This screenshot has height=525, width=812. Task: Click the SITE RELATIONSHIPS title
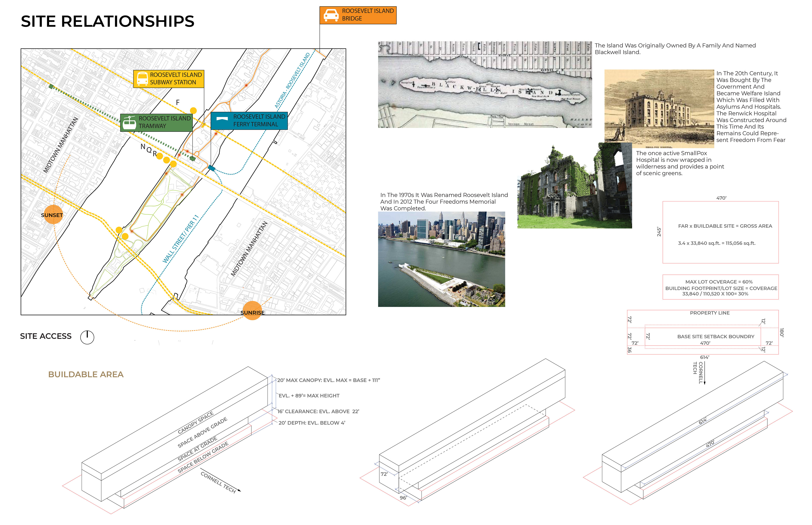[107, 21]
